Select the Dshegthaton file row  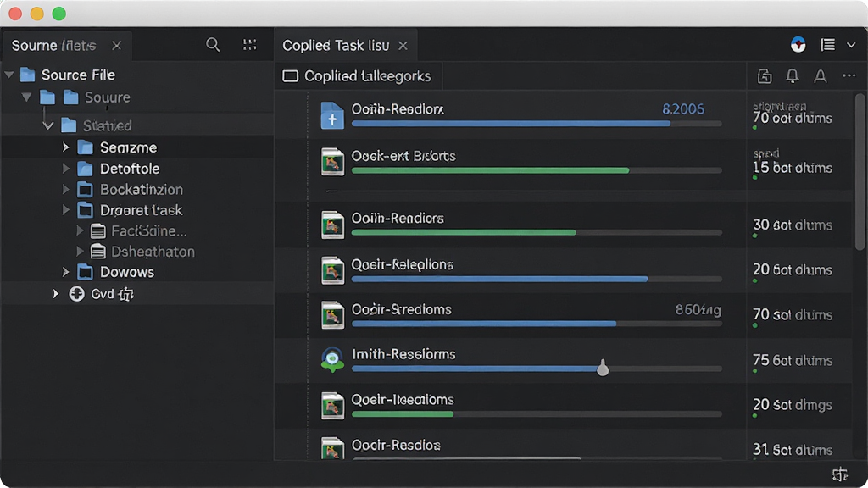pyautogui.click(x=136, y=252)
